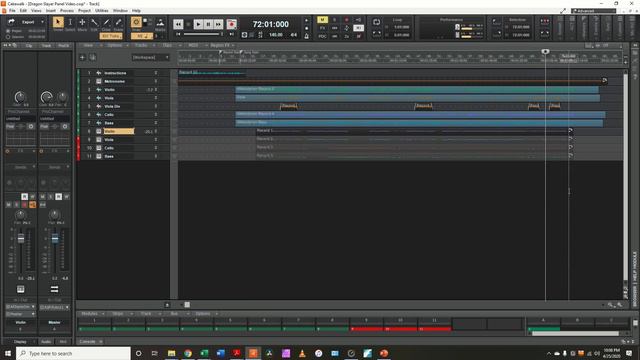
Task: Toggle the metronome bell icon
Action: [x=307, y=36]
